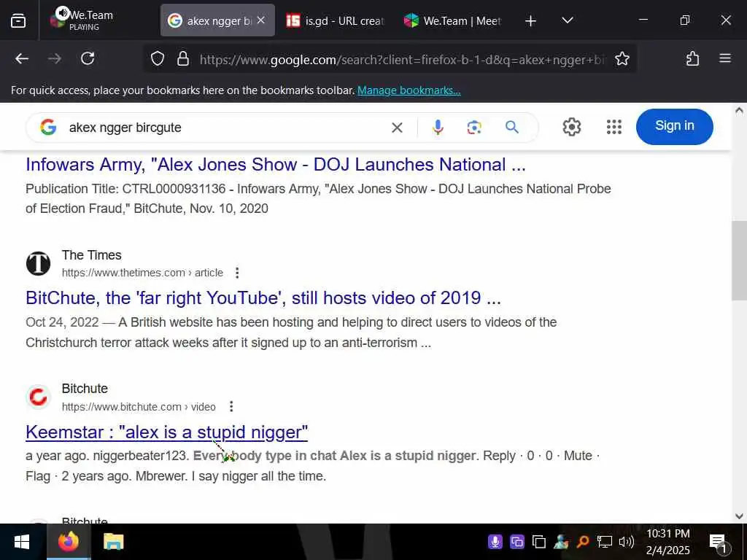This screenshot has width=747, height=560.
Task: Open the Google apps grid
Action: [x=614, y=127]
